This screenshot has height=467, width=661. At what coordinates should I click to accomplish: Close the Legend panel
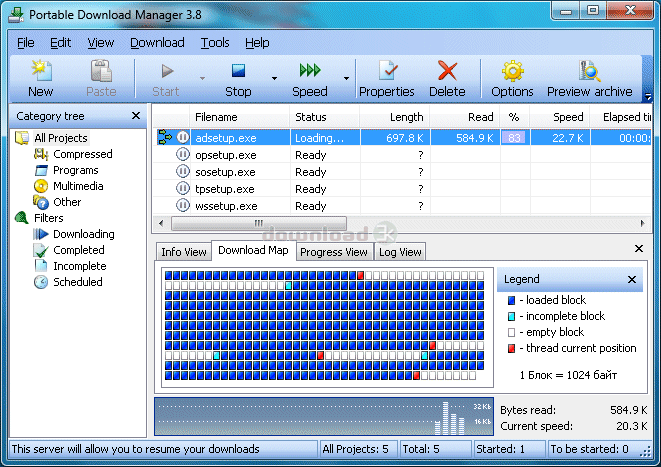coord(631,280)
